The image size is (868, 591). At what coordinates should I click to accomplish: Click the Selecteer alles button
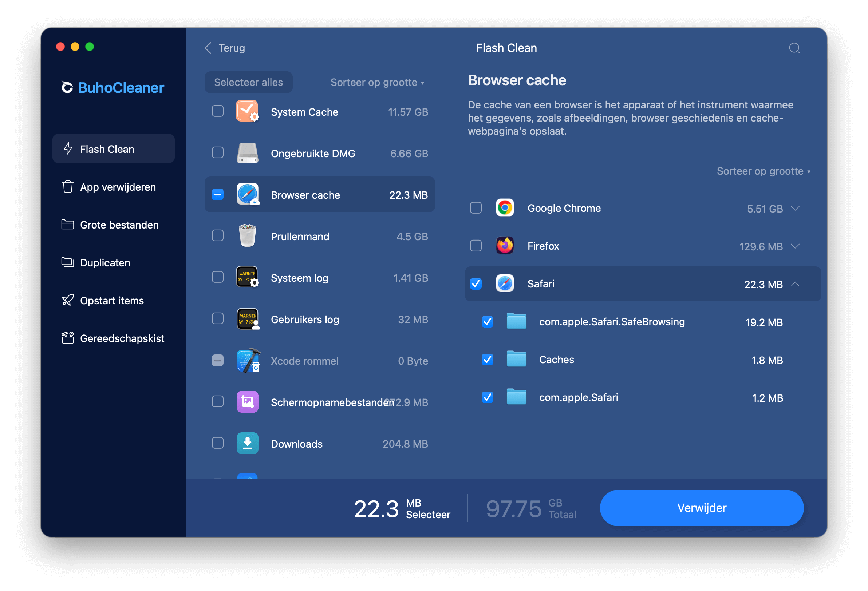click(248, 82)
